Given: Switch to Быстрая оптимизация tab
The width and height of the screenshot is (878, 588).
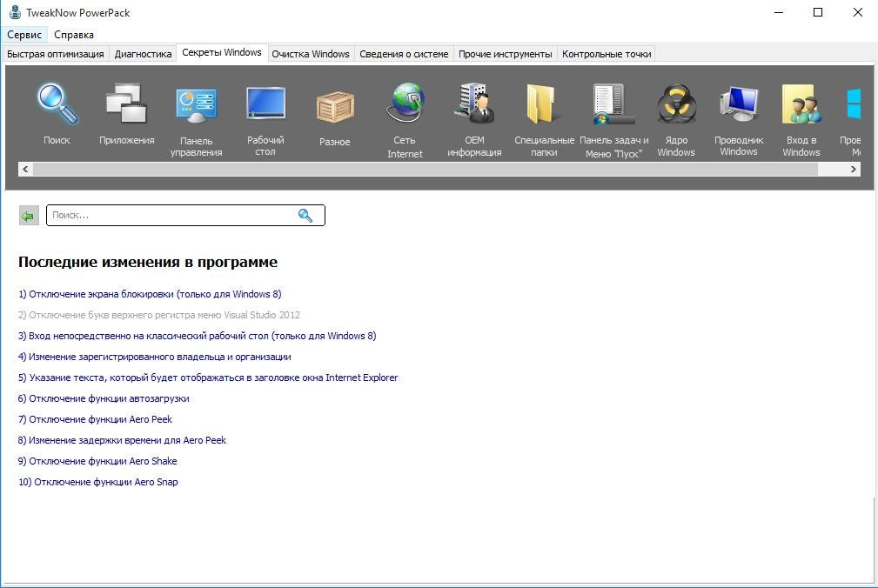Looking at the screenshot, I should 56,54.
